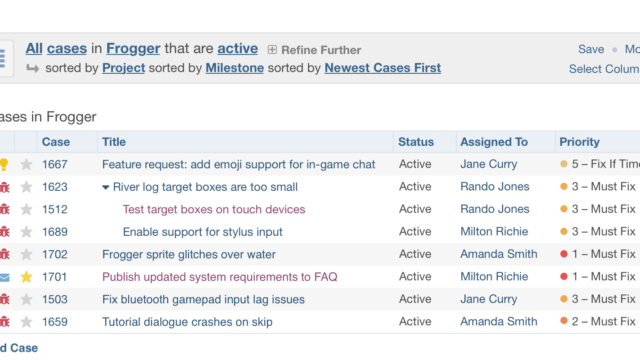The width and height of the screenshot is (640, 360).
Task: Open case Tutorial dialogue crashes on skip
Action: [187, 322]
